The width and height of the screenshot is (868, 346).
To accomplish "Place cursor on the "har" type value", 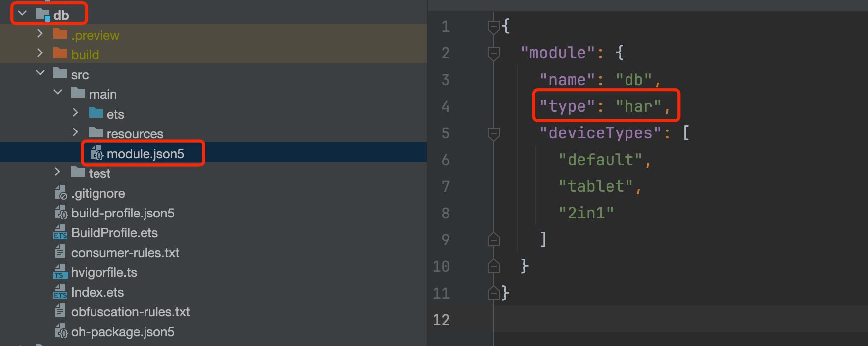I will pyautogui.click(x=638, y=106).
